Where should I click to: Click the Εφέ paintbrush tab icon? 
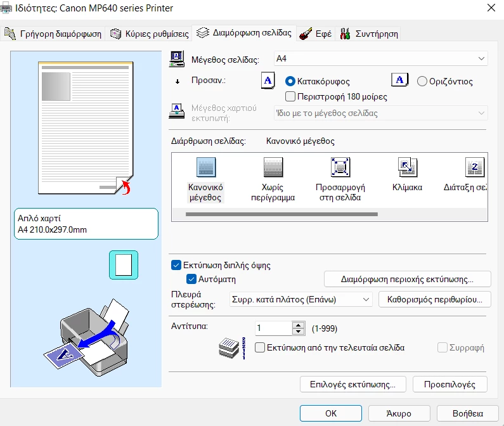tap(306, 34)
